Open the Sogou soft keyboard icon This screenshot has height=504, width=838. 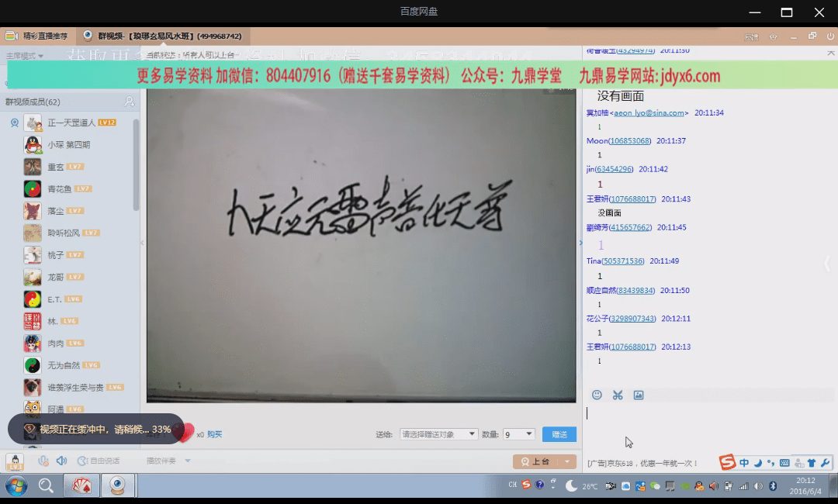784,463
